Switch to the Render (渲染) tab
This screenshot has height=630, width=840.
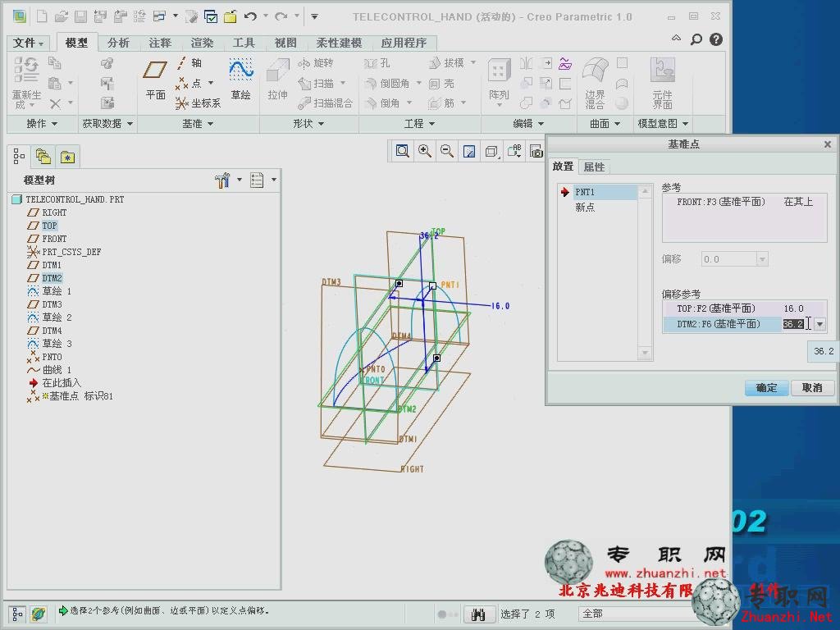click(x=202, y=43)
